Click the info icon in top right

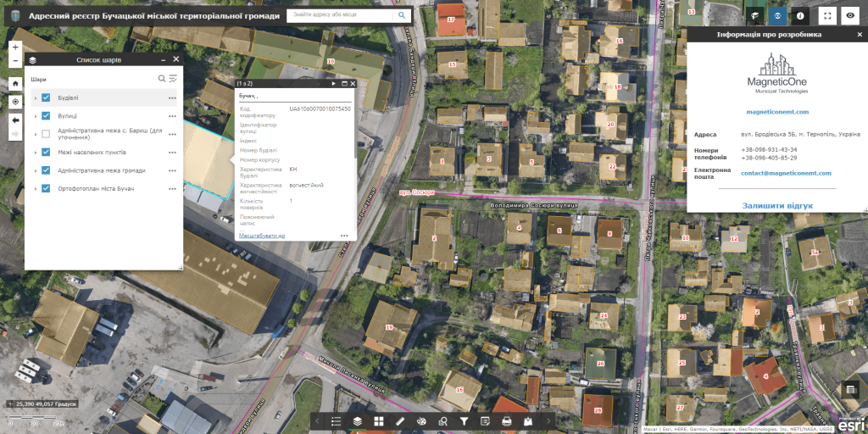pyautogui.click(x=799, y=15)
